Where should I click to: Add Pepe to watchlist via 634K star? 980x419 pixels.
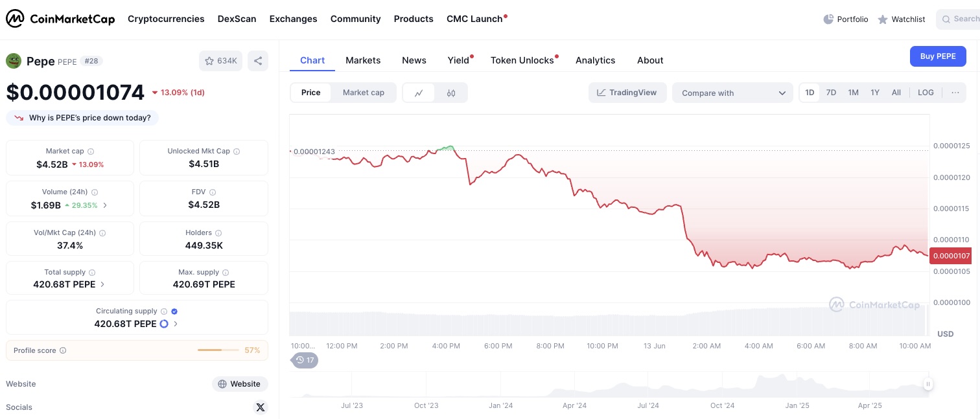(220, 61)
